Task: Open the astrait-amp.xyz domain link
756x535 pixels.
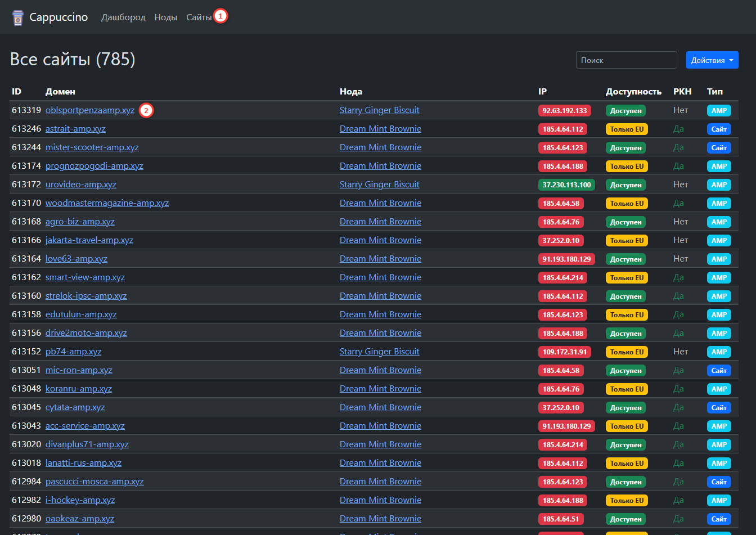Action: pyautogui.click(x=75, y=129)
